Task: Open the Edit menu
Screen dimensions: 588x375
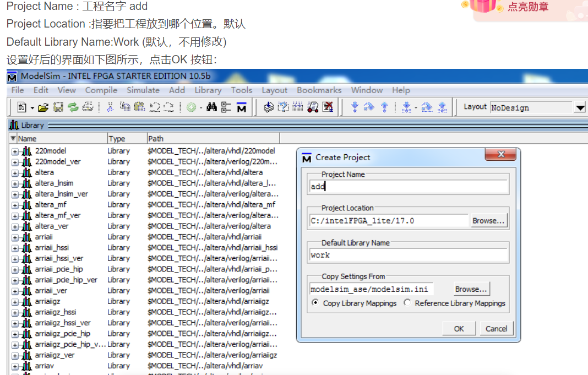Action: pos(41,90)
